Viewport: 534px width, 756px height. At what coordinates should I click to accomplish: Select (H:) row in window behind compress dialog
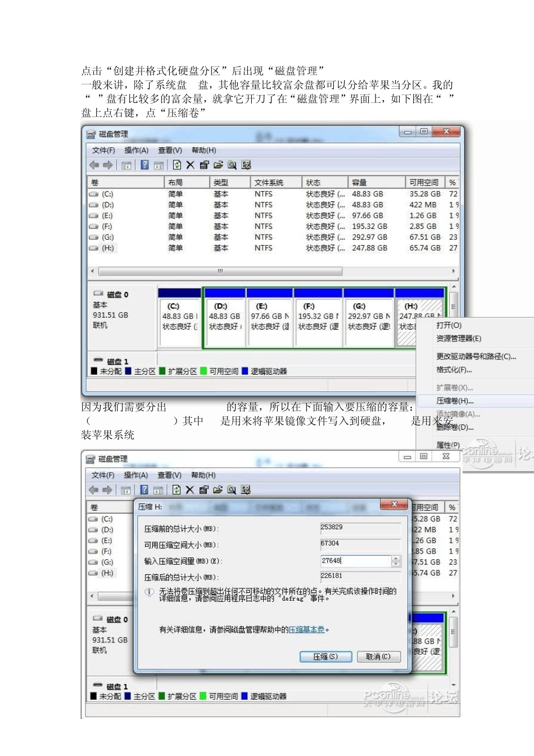pos(107,573)
